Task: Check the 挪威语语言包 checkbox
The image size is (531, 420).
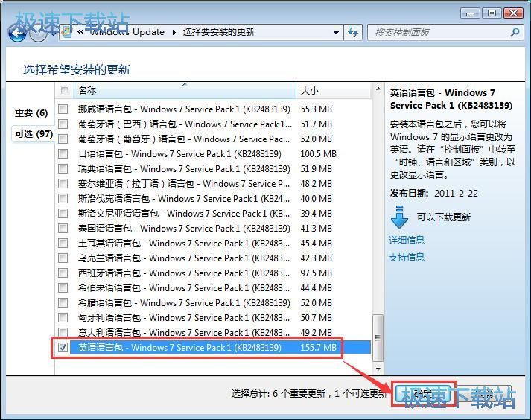Action: point(63,109)
